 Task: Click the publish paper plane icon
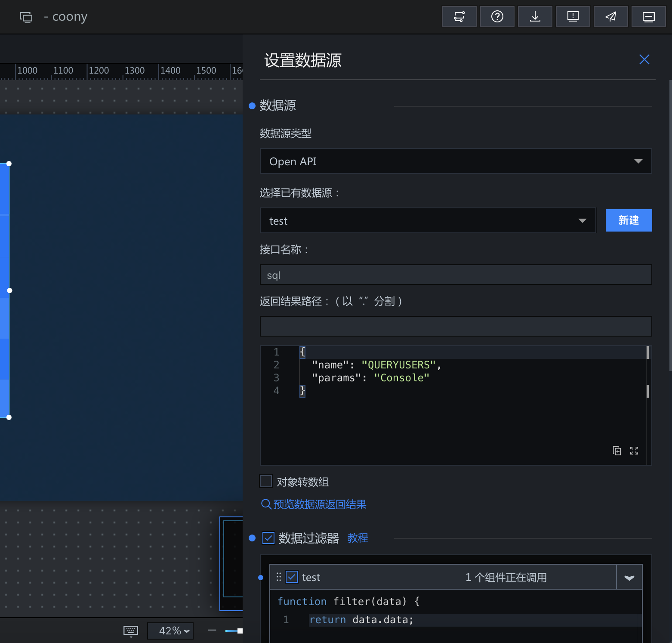610,17
